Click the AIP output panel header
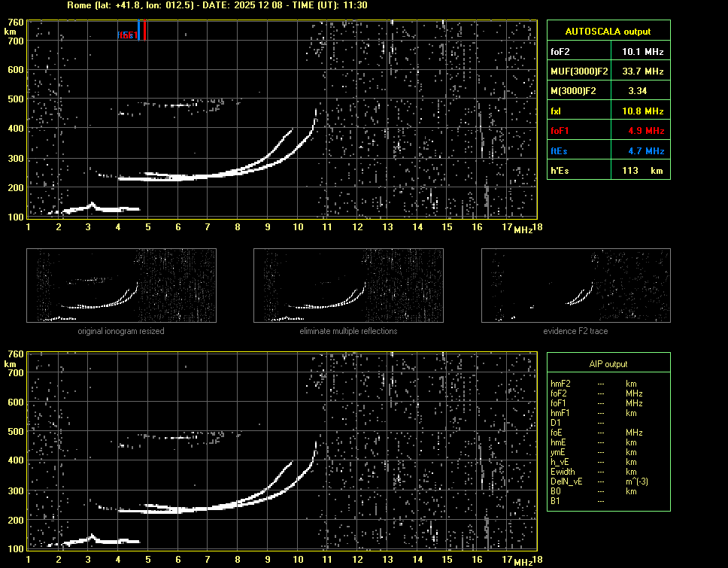728x568 pixels. (x=608, y=364)
